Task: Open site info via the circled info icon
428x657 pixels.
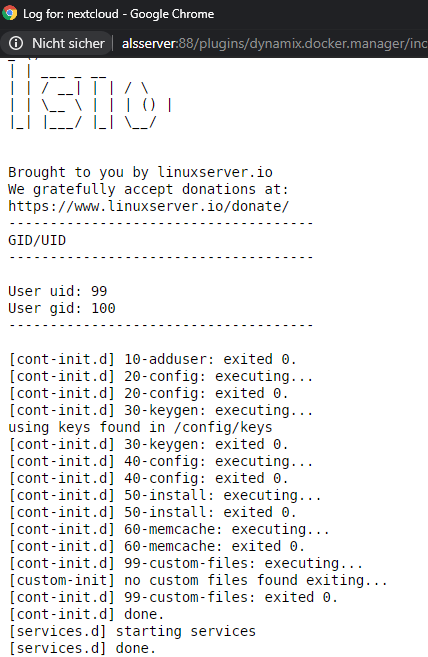Action: click(x=16, y=43)
